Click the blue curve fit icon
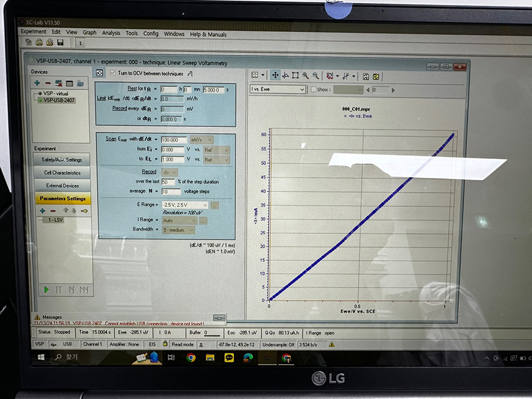532x399 pixels. coord(345,76)
